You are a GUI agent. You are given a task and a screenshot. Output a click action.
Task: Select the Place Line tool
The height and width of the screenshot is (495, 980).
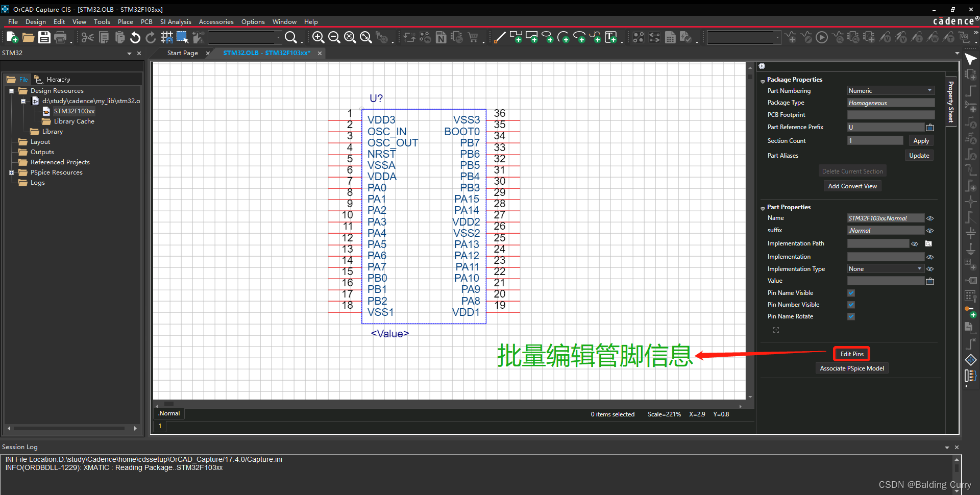[x=500, y=37]
